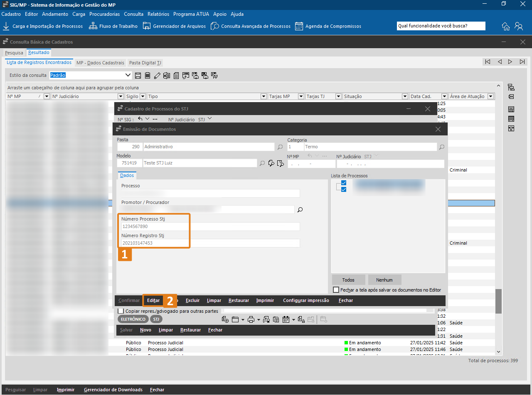Go to first record navigation arrow
Screen dimensions: 532x395
[488, 61]
